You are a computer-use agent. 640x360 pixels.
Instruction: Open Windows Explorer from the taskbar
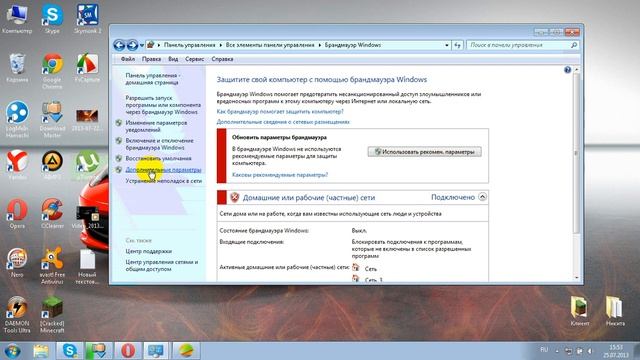click(41, 351)
